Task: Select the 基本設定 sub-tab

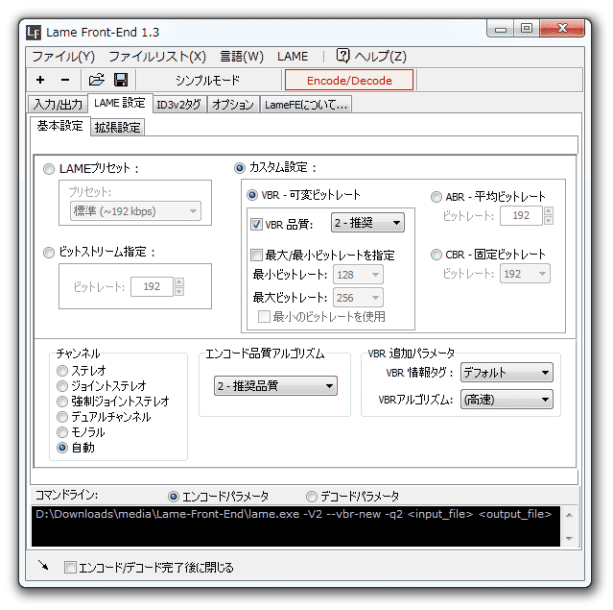Action: click(x=60, y=126)
